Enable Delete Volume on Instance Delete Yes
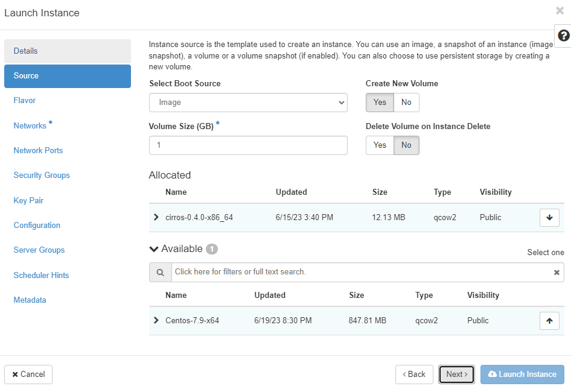This screenshot has height=392, width=571. pos(380,145)
